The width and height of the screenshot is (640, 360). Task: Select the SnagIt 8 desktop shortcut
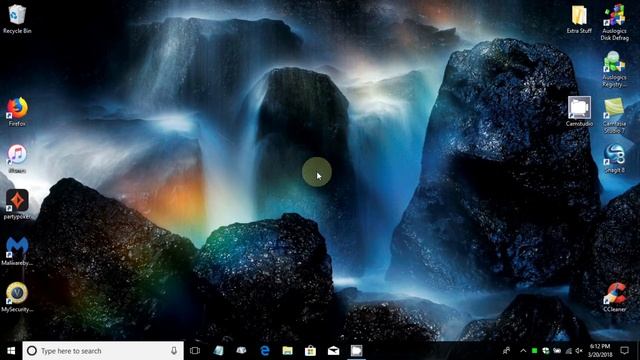coord(614,158)
